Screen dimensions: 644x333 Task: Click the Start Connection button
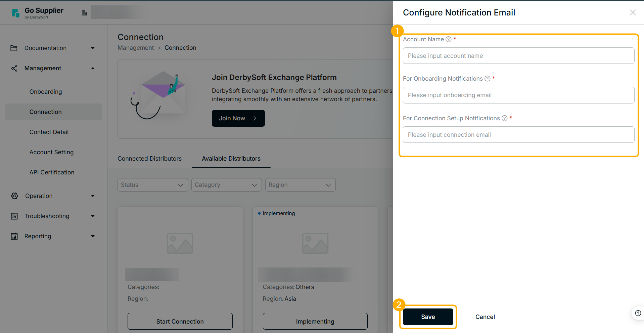click(x=180, y=321)
